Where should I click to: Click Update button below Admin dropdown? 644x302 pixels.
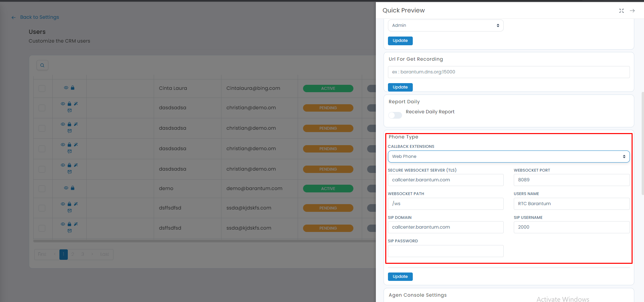(x=400, y=41)
